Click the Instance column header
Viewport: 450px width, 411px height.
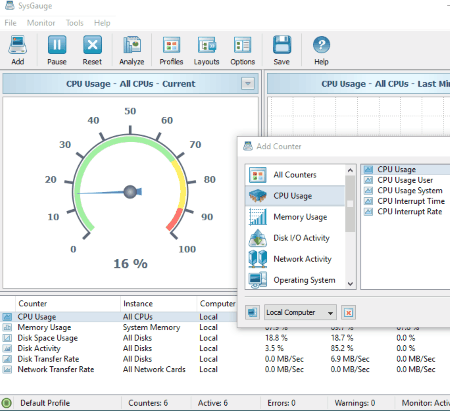[159, 304]
